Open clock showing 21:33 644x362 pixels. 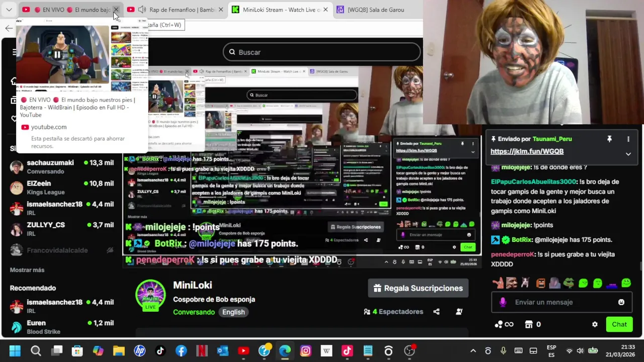point(621,351)
